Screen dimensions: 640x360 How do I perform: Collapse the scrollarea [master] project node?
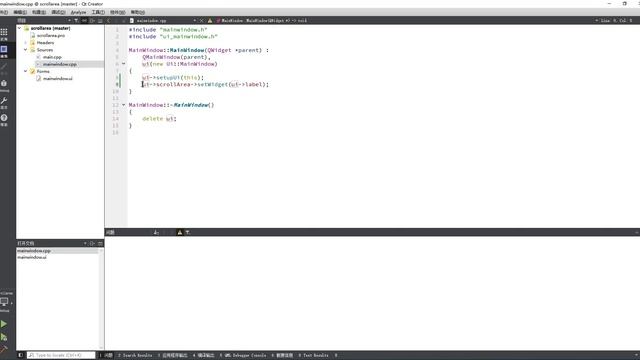[x=19, y=28]
